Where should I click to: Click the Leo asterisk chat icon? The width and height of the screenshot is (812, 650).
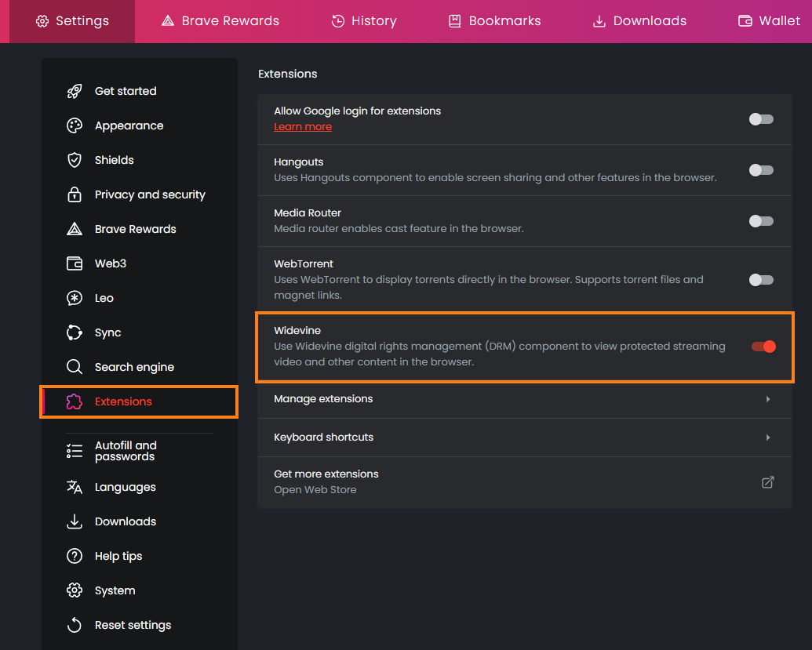click(75, 298)
